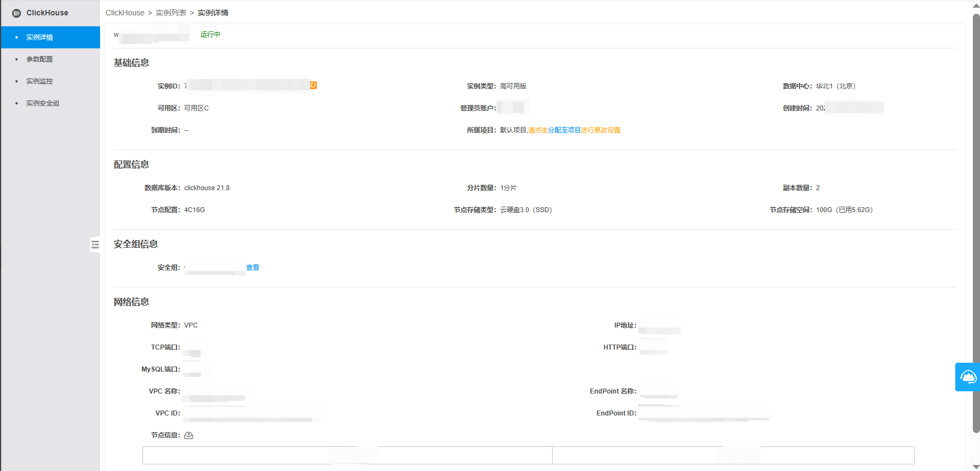Click the orange icon beside the instance ID
The width and height of the screenshot is (980, 471).
click(313, 85)
